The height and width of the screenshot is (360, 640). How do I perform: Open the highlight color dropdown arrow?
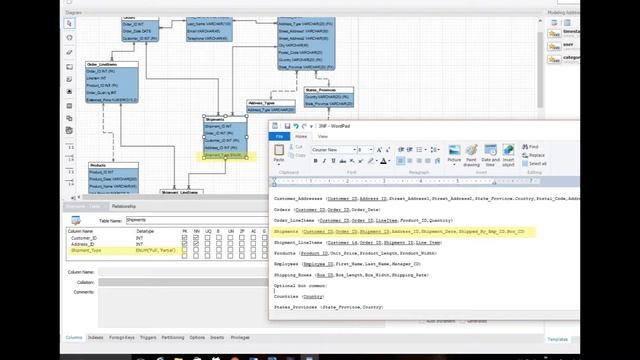click(376, 161)
